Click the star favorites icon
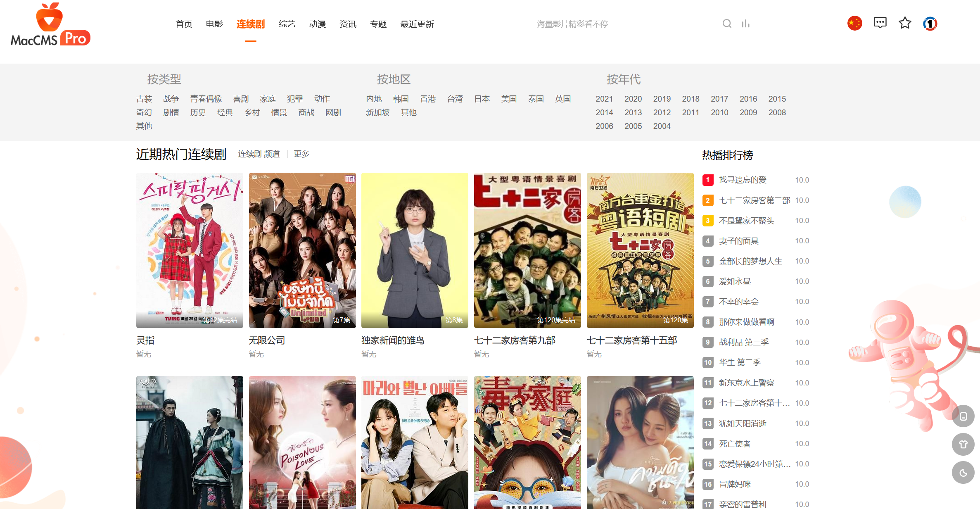980x509 pixels. click(x=905, y=23)
